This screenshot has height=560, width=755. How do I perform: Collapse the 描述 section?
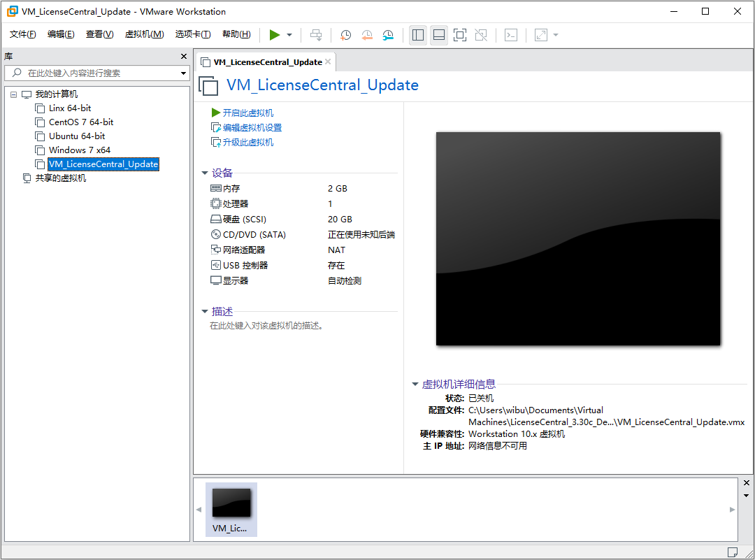[x=205, y=312]
